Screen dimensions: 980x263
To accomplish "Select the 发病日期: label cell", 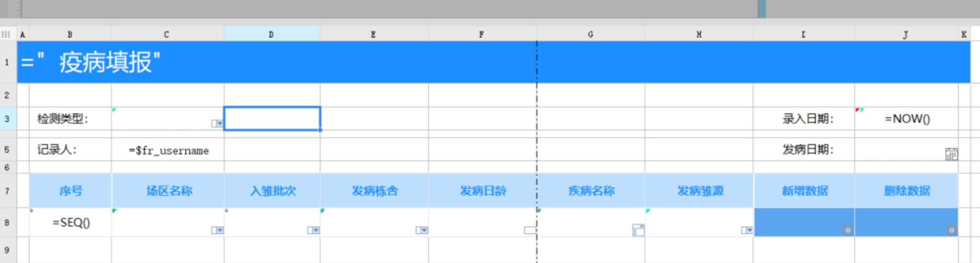I will [x=804, y=150].
